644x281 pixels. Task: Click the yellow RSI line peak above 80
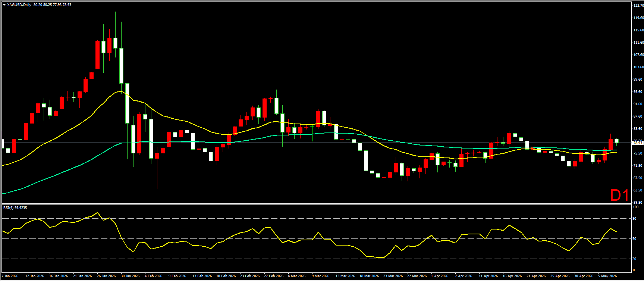(97, 213)
